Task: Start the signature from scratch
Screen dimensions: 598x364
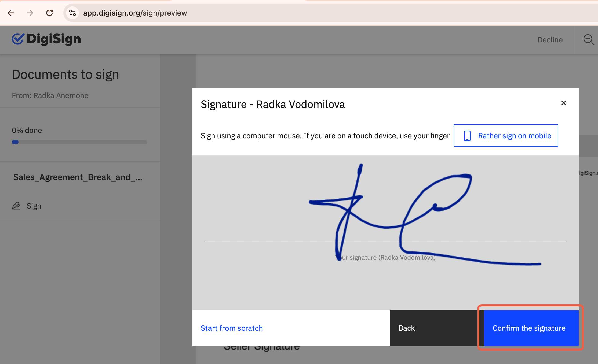Action: [232, 328]
